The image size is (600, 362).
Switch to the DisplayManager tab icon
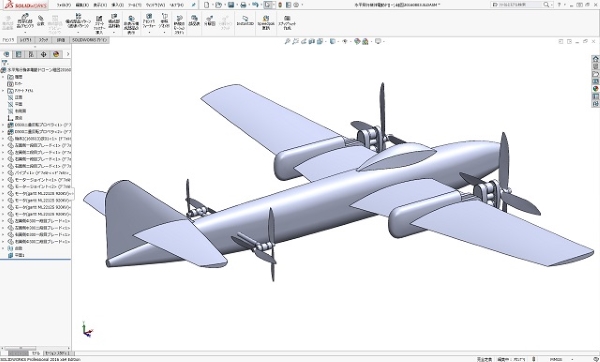pos(56,54)
